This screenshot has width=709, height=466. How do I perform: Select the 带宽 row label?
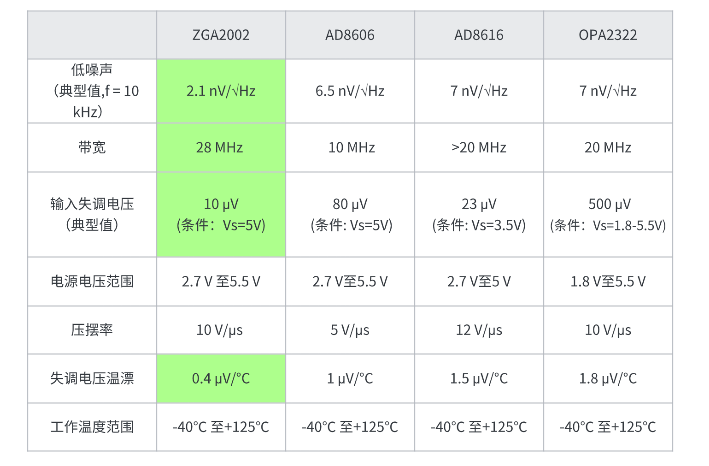tap(92, 147)
